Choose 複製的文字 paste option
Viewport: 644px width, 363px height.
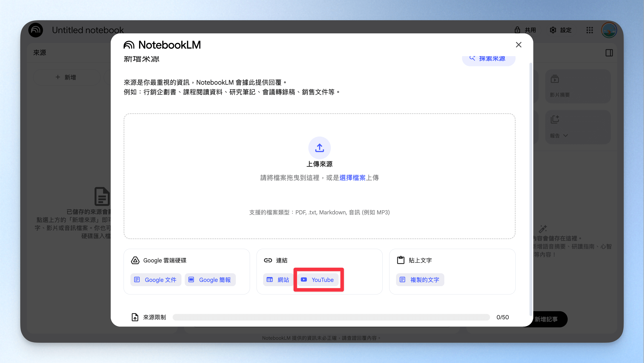click(x=420, y=280)
